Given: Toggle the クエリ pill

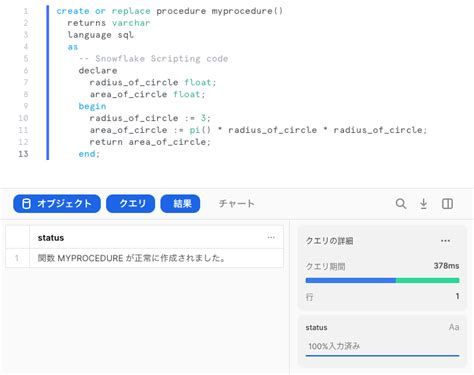Looking at the screenshot, I should click(x=131, y=204).
